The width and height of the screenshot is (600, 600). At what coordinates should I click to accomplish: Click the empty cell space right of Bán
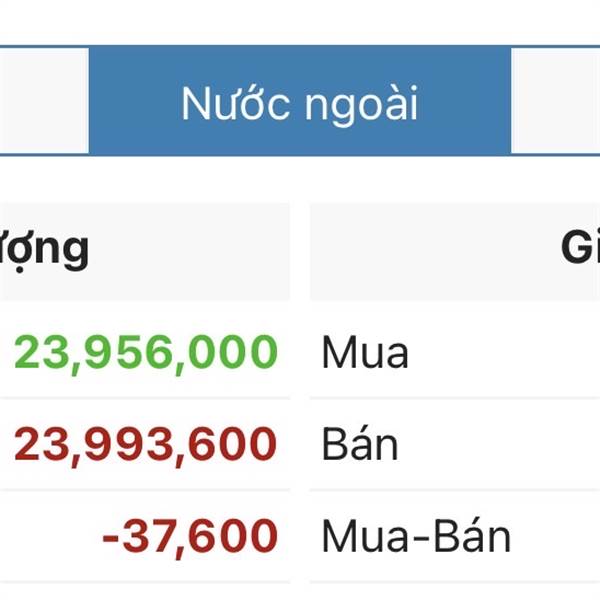(x=501, y=444)
